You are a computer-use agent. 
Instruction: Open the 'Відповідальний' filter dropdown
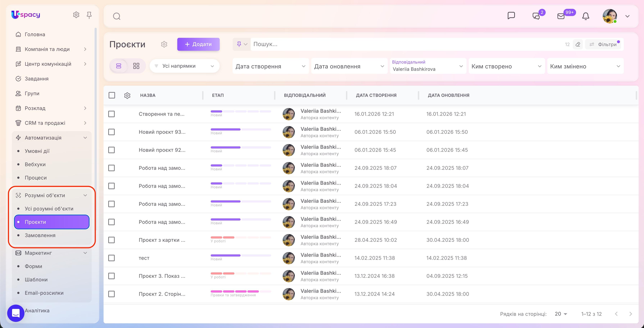428,66
